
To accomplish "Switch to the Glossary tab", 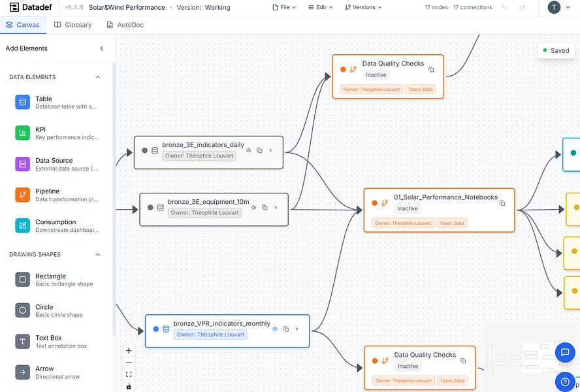I will coord(73,25).
